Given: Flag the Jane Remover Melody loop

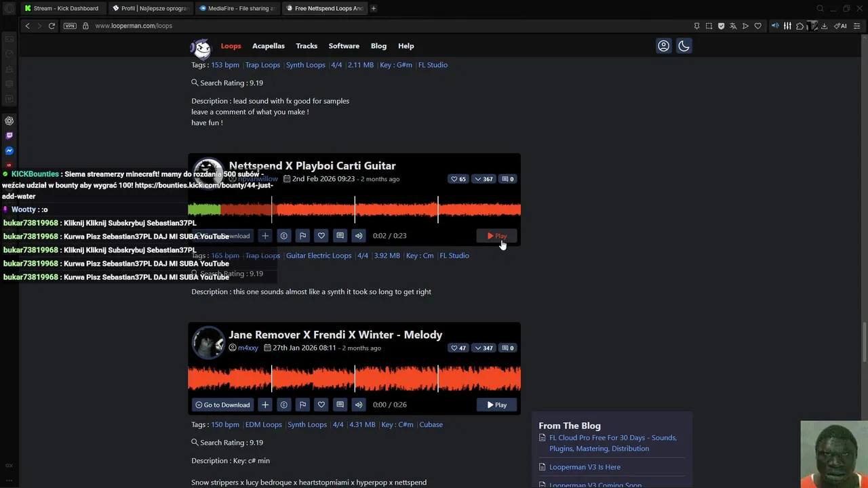Looking at the screenshot, I should 302,405.
